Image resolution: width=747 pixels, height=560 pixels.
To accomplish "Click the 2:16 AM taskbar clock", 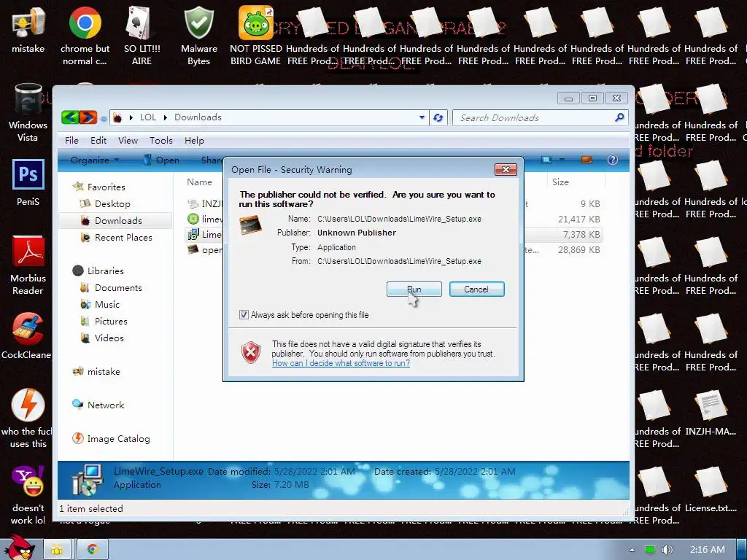I will point(707,550).
